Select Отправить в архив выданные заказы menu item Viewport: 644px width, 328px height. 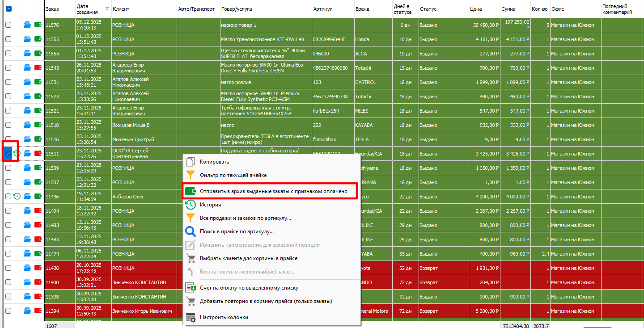(273, 191)
